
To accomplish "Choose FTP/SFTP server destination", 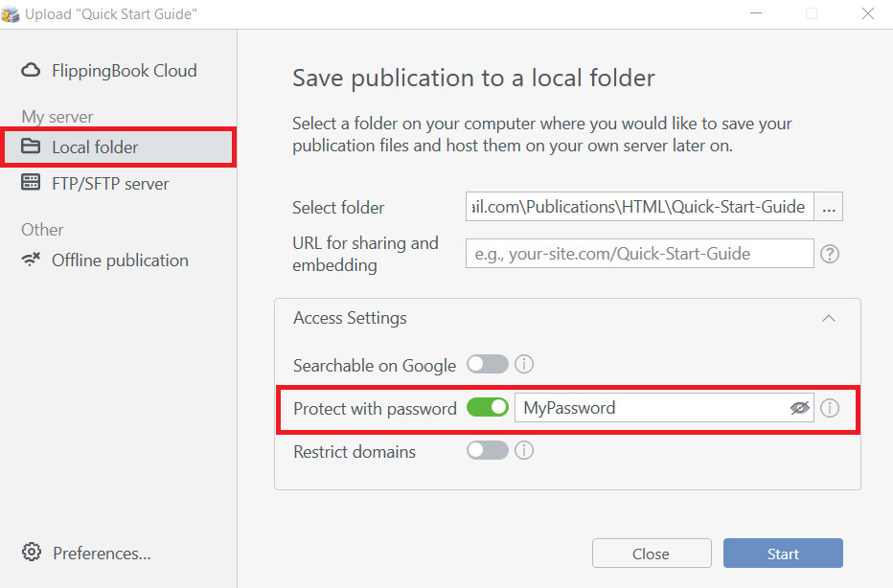I will [x=95, y=183].
